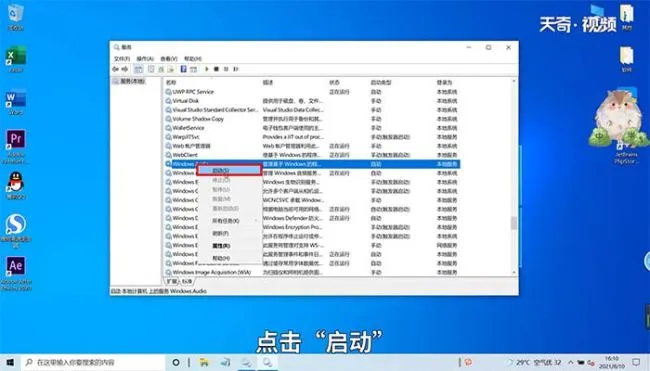Open the 29°C weather taskbar widget
The width and height of the screenshot is (650, 371).
tap(534, 362)
